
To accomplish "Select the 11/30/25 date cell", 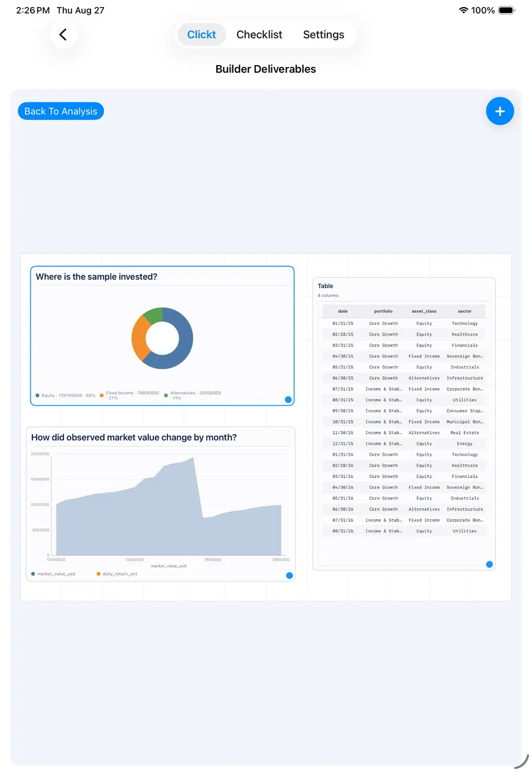I will coord(343,433).
